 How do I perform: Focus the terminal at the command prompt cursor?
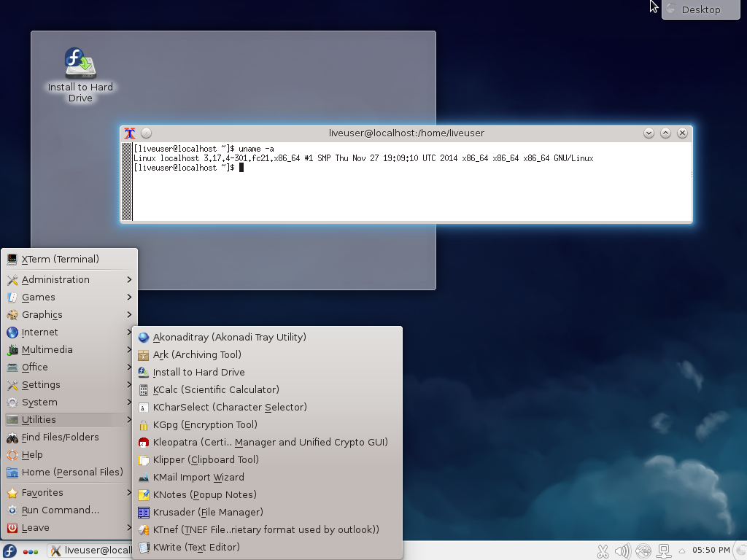click(241, 168)
